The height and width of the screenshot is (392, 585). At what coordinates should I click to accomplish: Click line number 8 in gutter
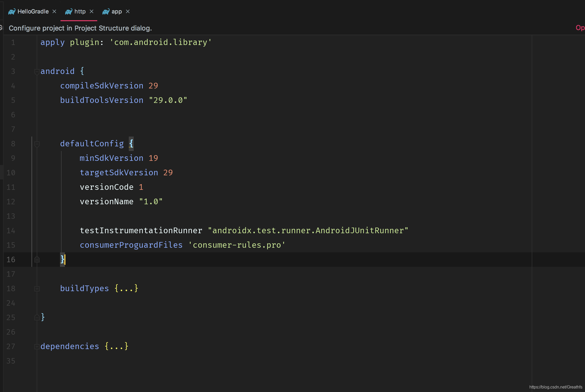pos(13,144)
